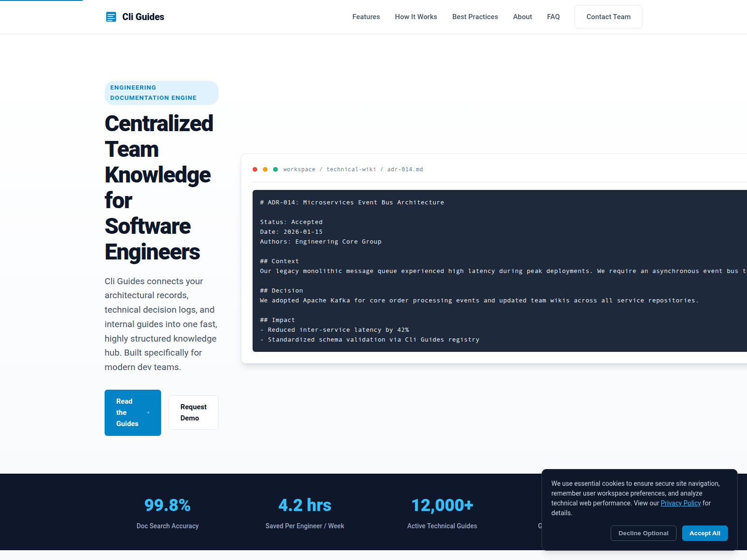Screen dimensions: 747x560
Task: Click the 'Standardized schema validation' line
Action: click(x=370, y=340)
